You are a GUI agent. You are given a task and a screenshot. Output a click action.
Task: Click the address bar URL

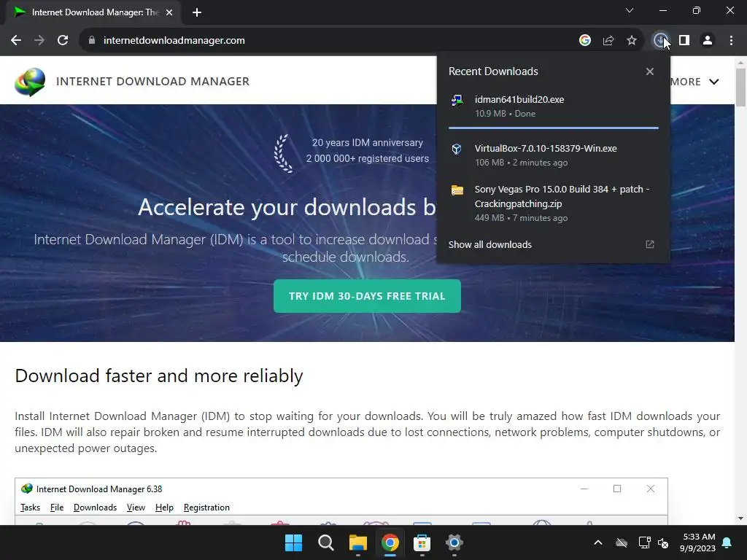coord(174,41)
